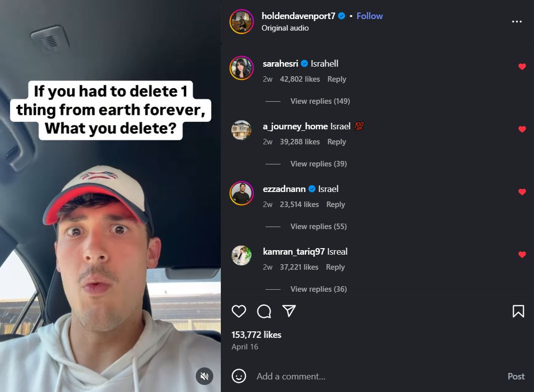Open the sarahesri username link
The height and width of the screenshot is (392, 534).
coord(280,64)
